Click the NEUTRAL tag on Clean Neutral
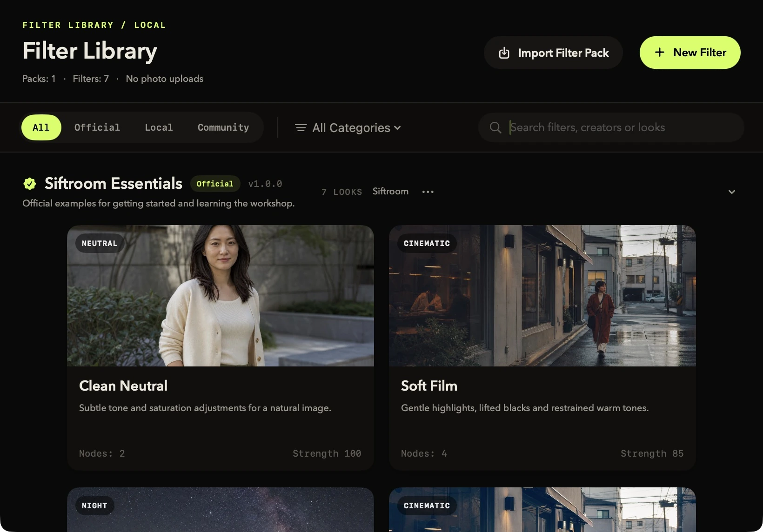 100,243
